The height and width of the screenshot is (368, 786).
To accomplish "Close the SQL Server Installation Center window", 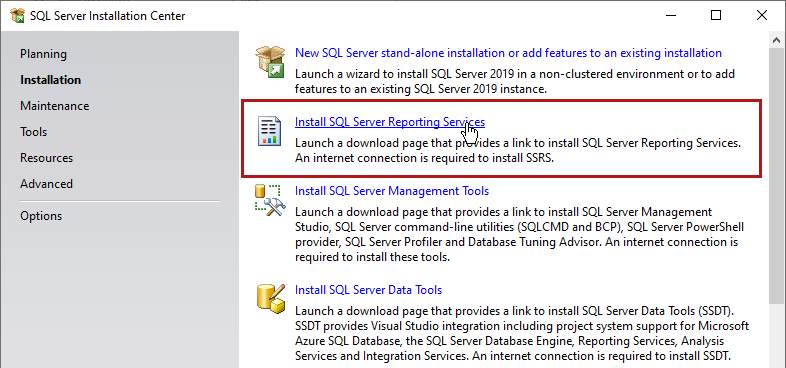I will pos(762,16).
